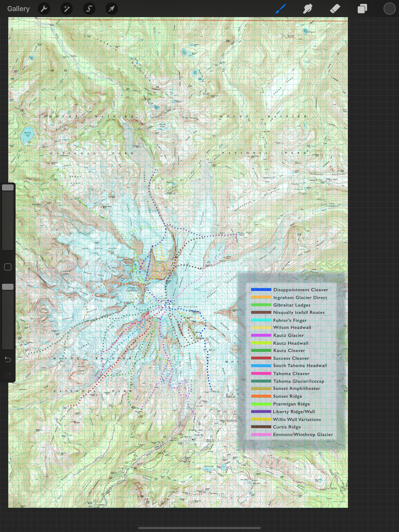Select the Paint brush tool
This screenshot has width=399, height=532.
[280, 9]
